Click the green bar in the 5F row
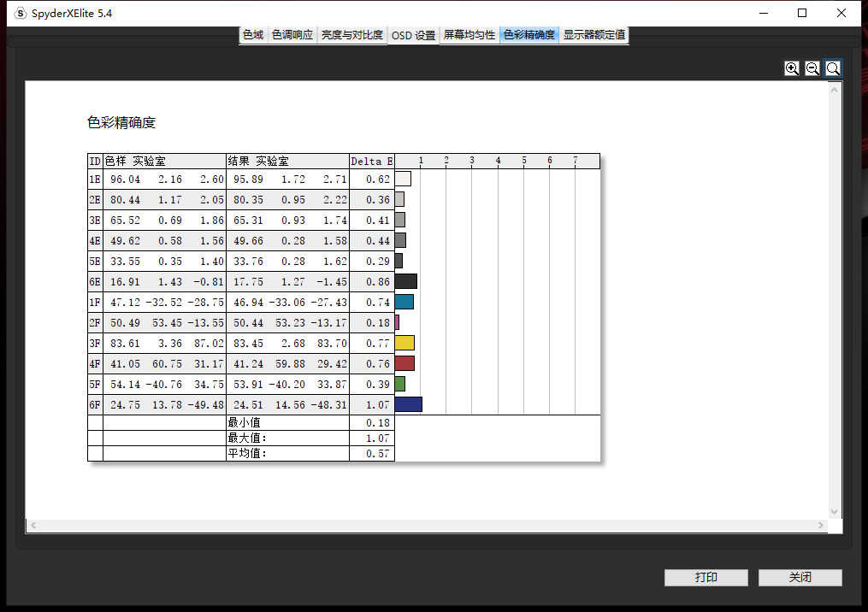This screenshot has width=868, height=612. [400, 384]
